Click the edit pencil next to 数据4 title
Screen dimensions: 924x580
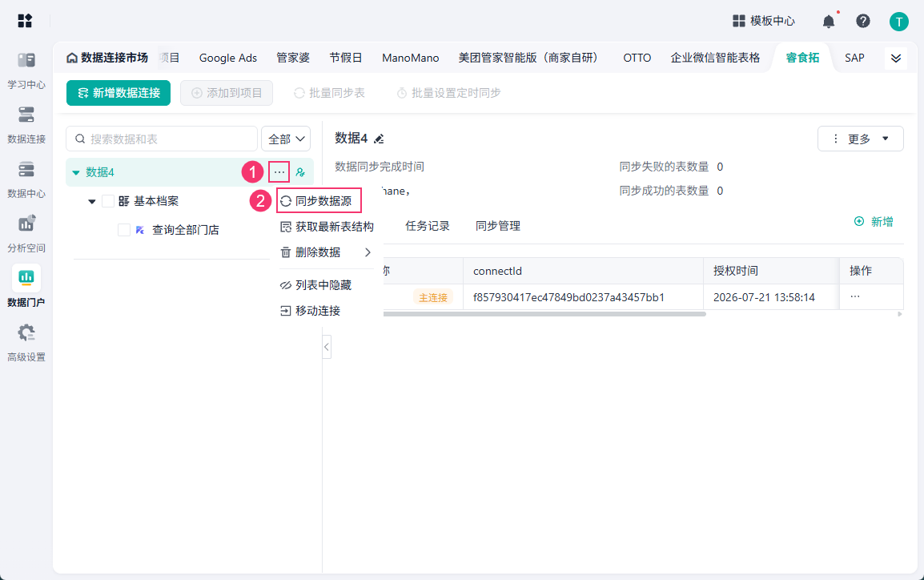coord(379,139)
